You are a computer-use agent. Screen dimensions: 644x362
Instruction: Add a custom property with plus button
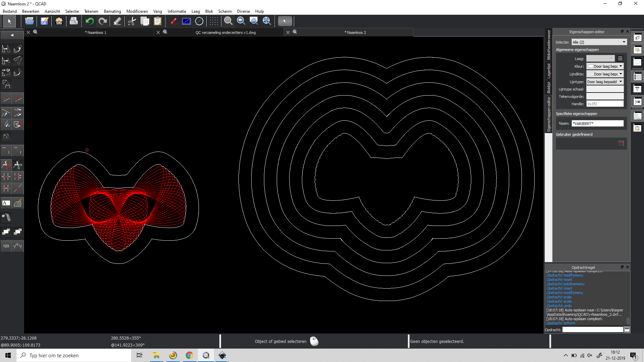(621, 143)
